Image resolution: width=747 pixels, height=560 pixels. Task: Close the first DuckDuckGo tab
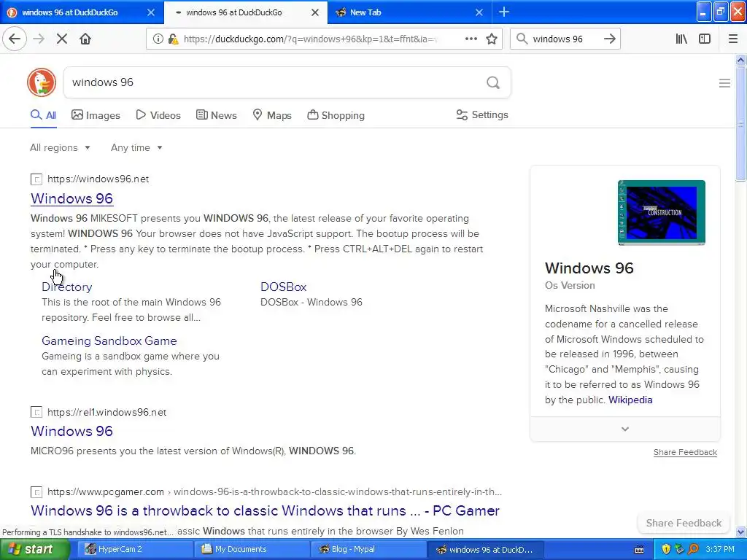point(151,12)
